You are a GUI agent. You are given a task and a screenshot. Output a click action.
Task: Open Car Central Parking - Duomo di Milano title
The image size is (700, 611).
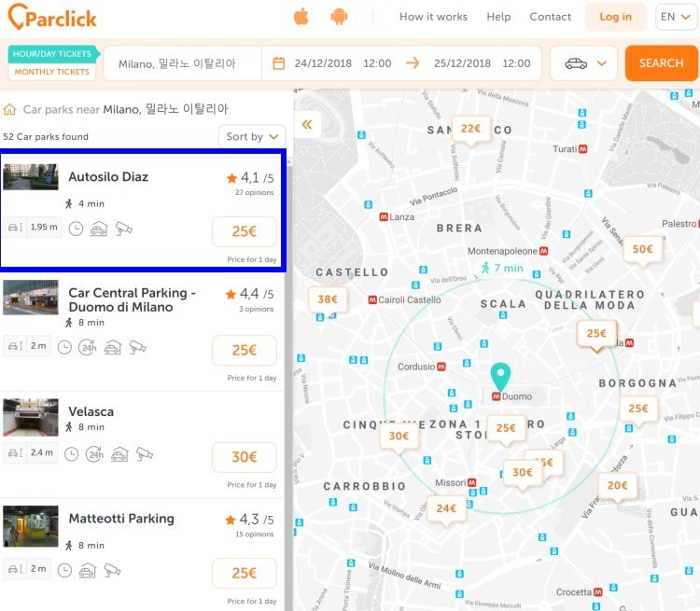coord(133,300)
